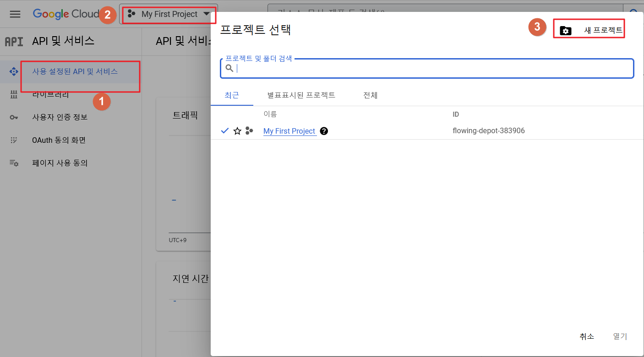Screen dimensions: 644x357
Task: Click the project dots icon in row
Action: point(249,131)
